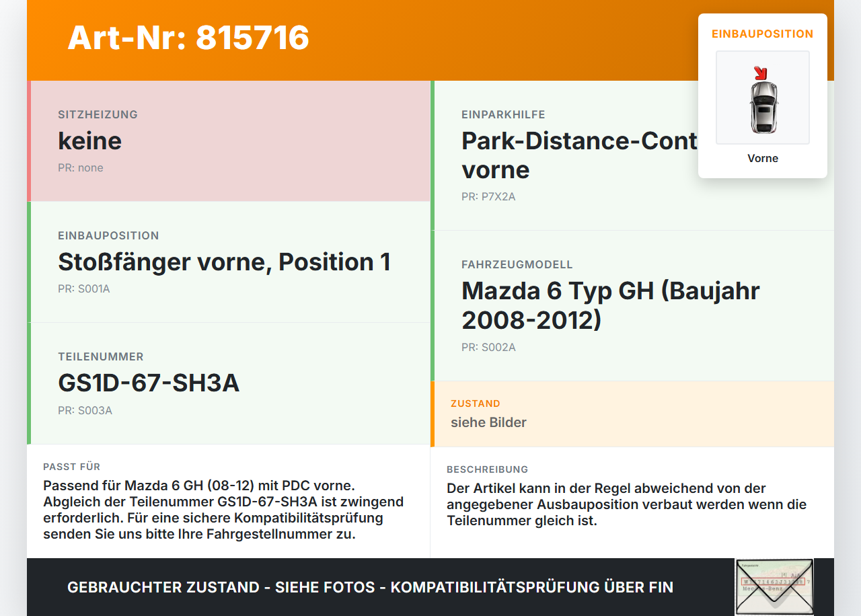Click the PR: S002A code label

tap(488, 348)
